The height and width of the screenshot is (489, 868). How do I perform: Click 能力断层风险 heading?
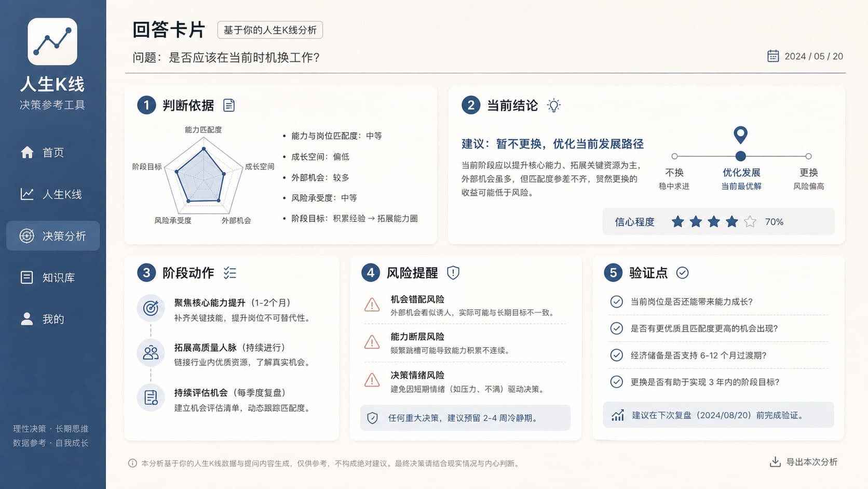[x=417, y=337]
